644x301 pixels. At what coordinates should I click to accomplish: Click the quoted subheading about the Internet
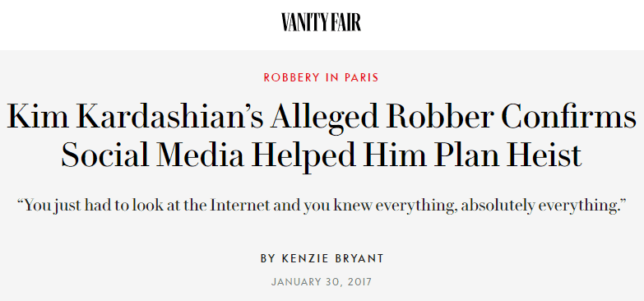(322, 205)
